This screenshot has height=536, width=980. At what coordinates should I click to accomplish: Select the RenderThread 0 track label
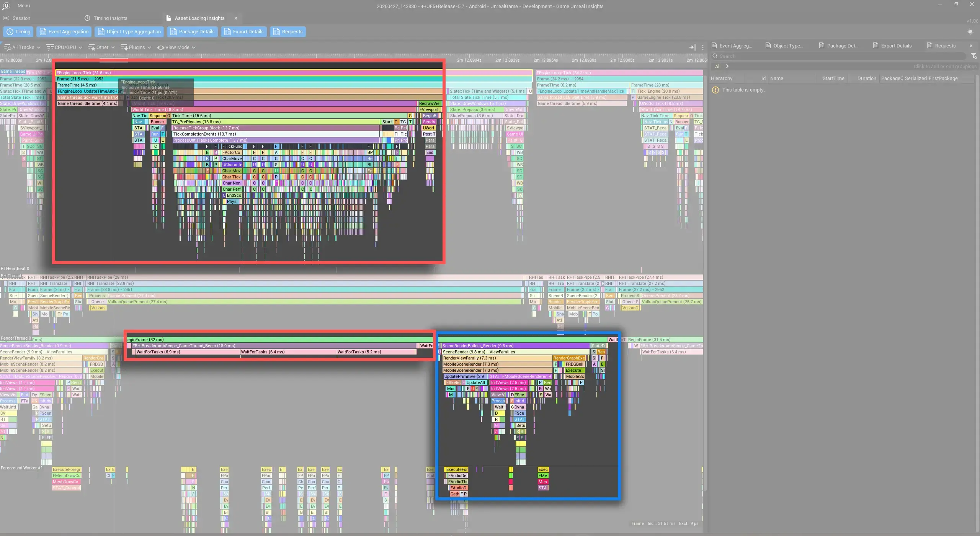[x=16, y=338]
